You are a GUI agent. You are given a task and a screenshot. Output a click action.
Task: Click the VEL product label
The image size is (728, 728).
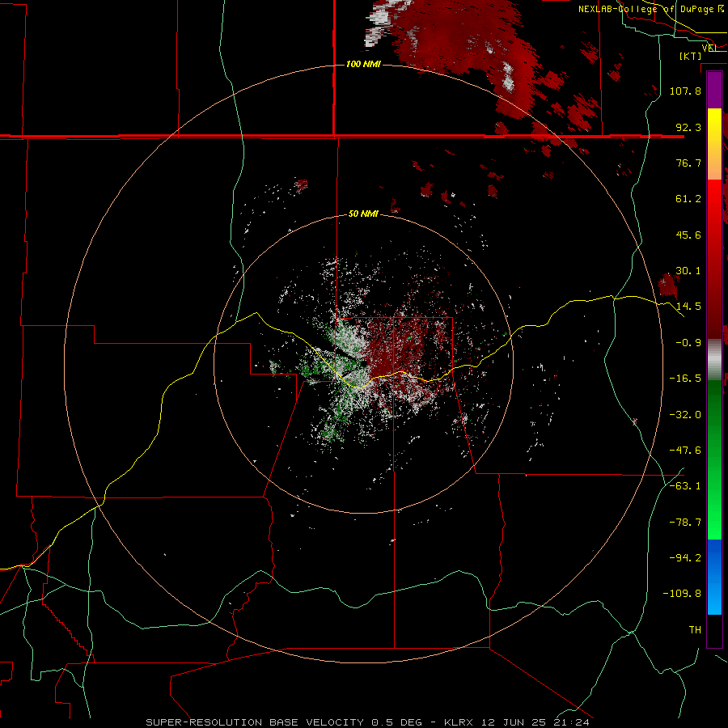click(710, 48)
